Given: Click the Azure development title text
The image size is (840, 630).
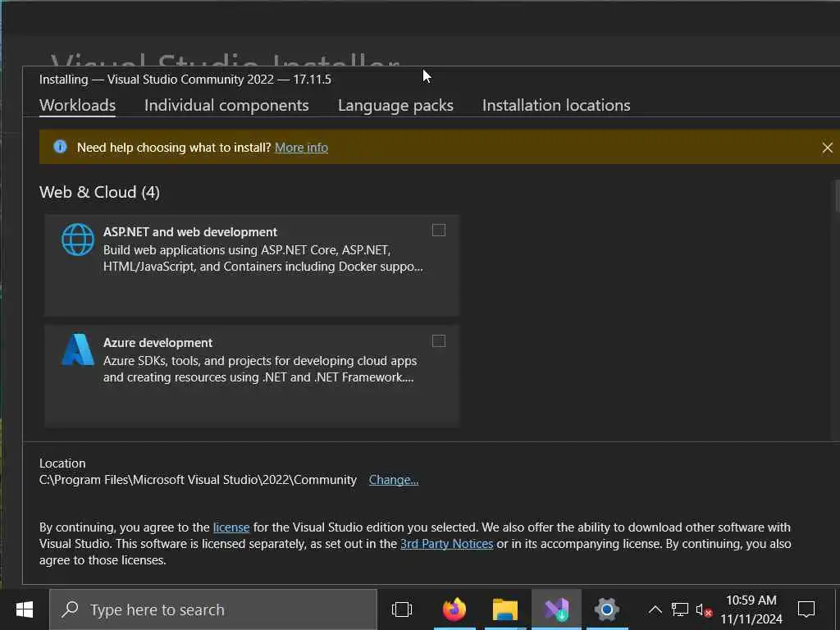Looking at the screenshot, I should (x=157, y=342).
